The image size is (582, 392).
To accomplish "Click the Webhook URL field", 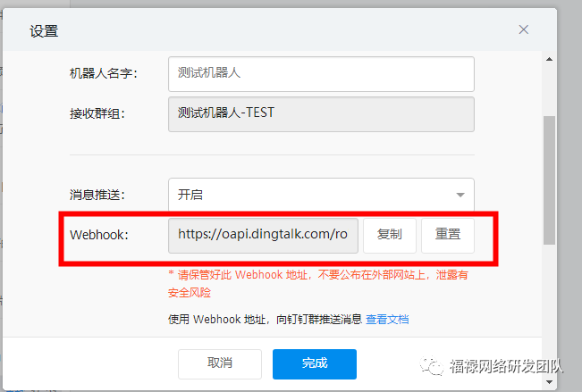I will 263,236.
